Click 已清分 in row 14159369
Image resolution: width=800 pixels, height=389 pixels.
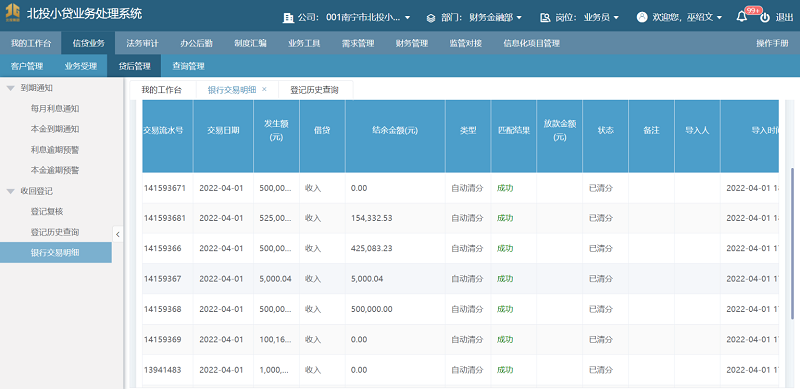pos(601,339)
